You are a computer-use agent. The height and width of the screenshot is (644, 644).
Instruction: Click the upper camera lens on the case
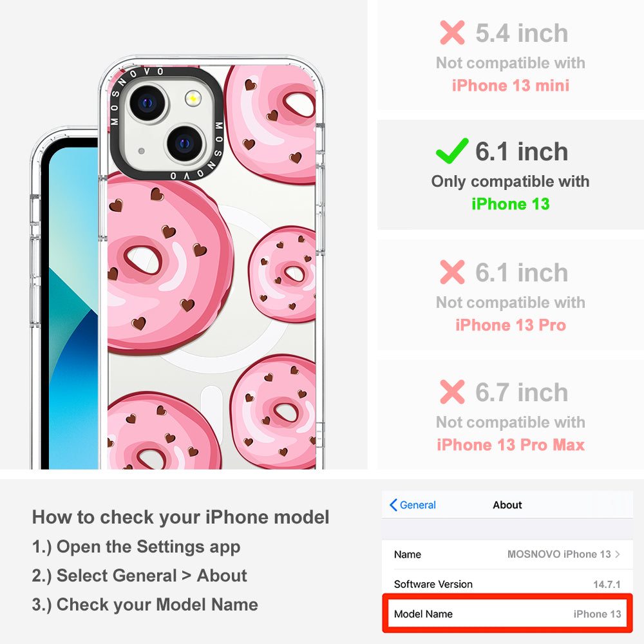pyautogui.click(x=147, y=102)
